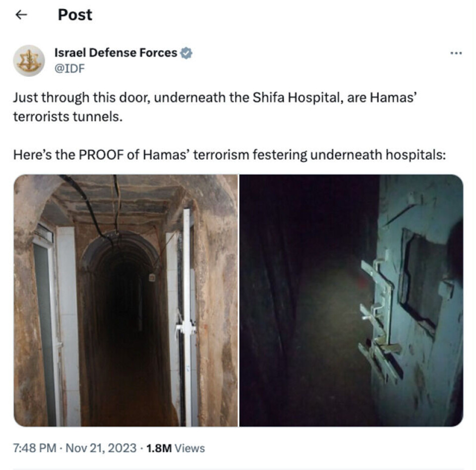Click the blue verified badge
The image size is (476, 470).
point(186,53)
